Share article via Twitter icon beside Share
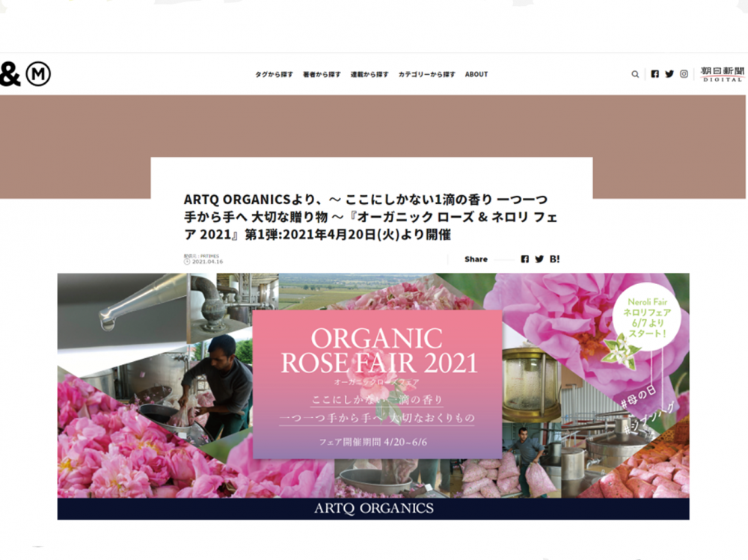 tap(539, 259)
